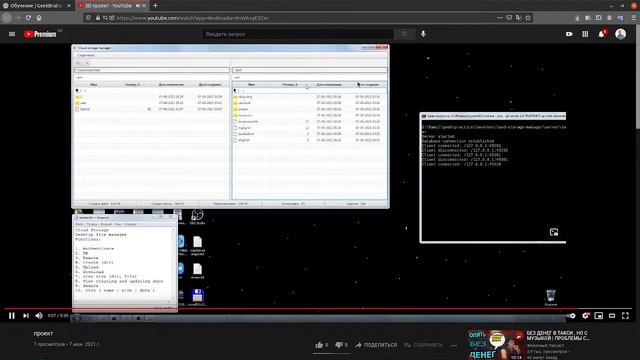Image resolution: width=640 pixels, height=360 pixels.
Task: Open a new browser tab
Action: click(x=155, y=6)
